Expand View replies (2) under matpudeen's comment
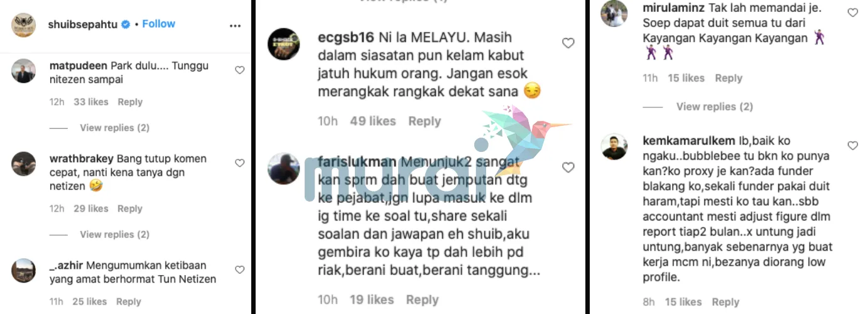This screenshot has width=868, height=314. point(114,127)
